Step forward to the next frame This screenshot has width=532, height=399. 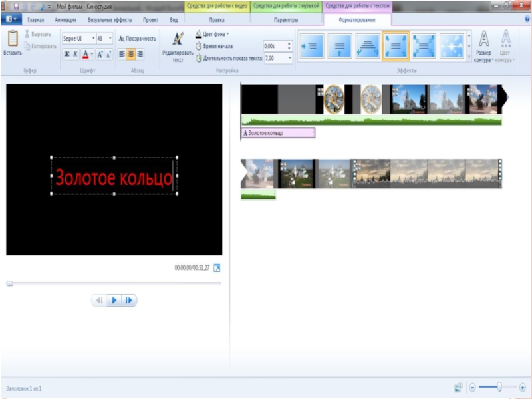point(129,301)
